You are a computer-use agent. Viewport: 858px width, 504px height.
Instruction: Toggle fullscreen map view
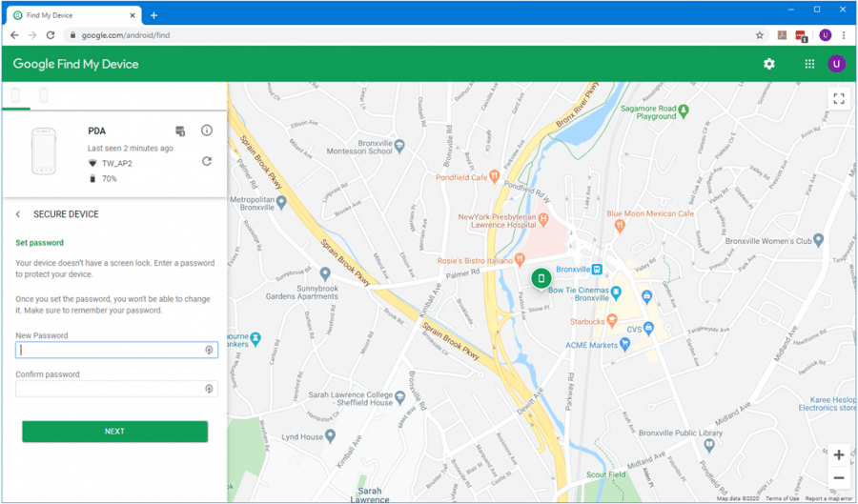(x=839, y=98)
